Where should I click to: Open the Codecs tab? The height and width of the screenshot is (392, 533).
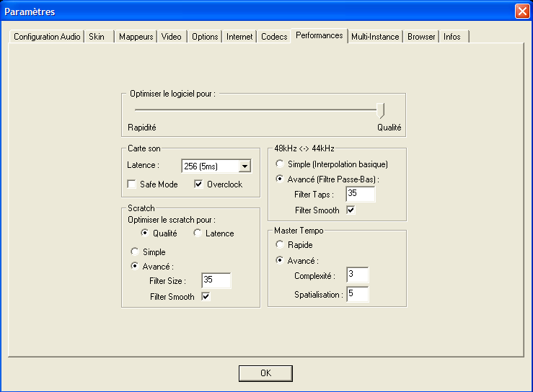tap(274, 37)
